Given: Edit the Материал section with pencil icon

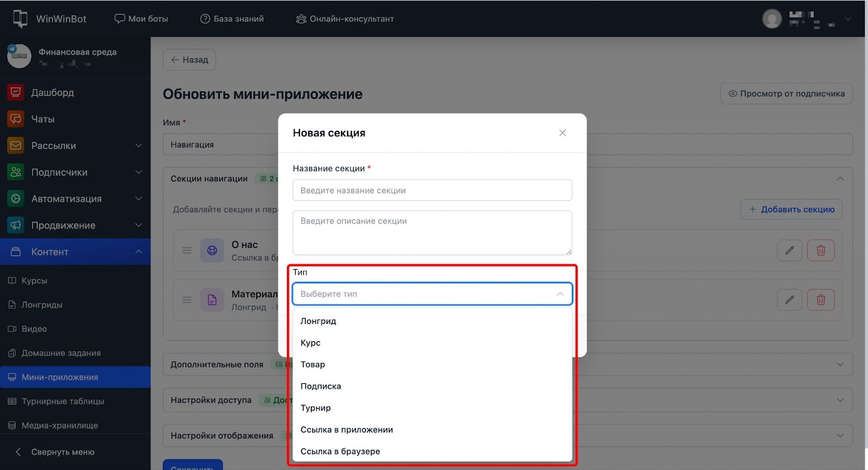Looking at the screenshot, I should (x=789, y=300).
